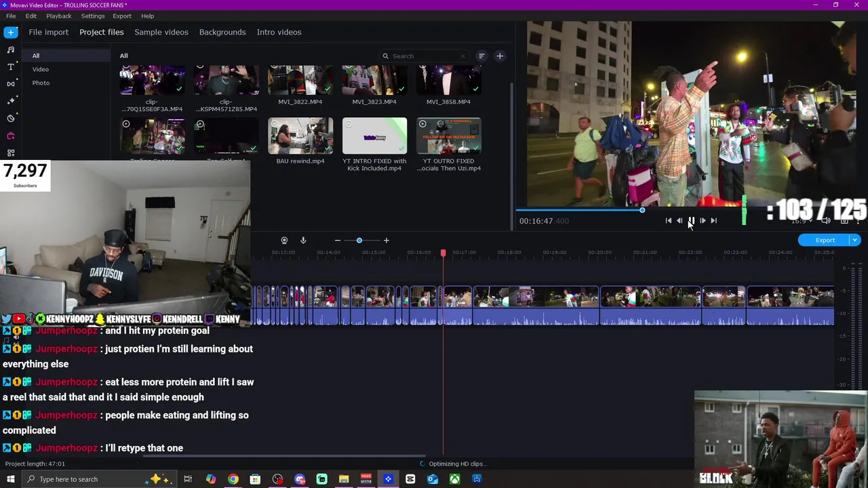The height and width of the screenshot is (488, 868).
Task: Zoom out the timeline with the minus icon
Action: tap(337, 240)
